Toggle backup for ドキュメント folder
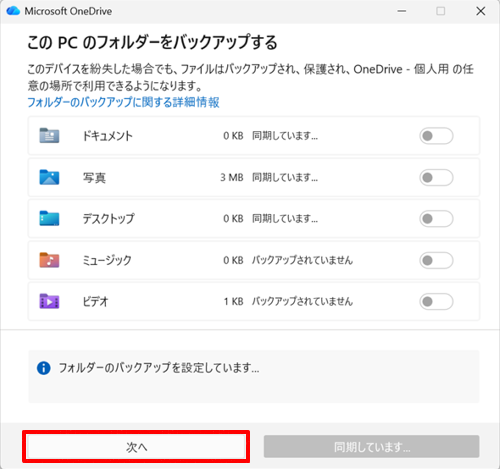Image resolution: width=500 pixels, height=469 pixels. [x=436, y=136]
